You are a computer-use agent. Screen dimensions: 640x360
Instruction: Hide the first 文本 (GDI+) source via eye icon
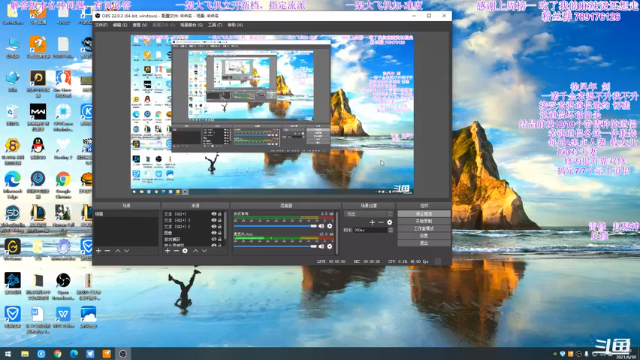pos(213,214)
